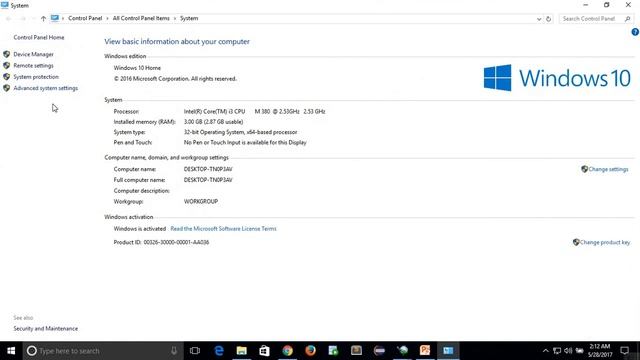Click the 3.00 GB RAM value
This screenshot has height=360, width=640.
coord(213,122)
